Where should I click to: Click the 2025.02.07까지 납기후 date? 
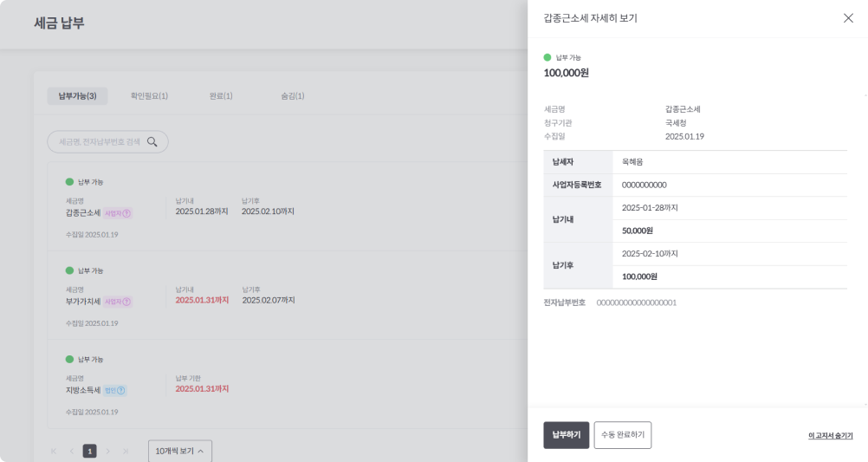269,300
